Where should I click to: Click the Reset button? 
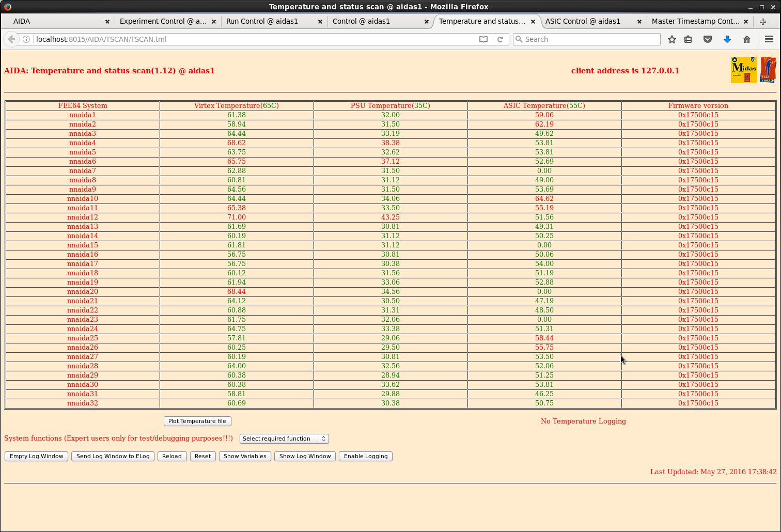(202, 456)
